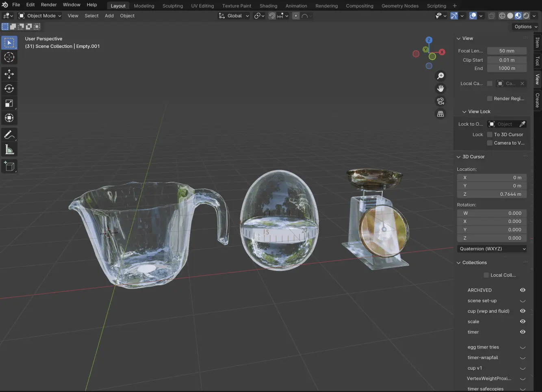The height and width of the screenshot is (392, 542).
Task: Show the scene set-up collection
Action: [523, 301]
